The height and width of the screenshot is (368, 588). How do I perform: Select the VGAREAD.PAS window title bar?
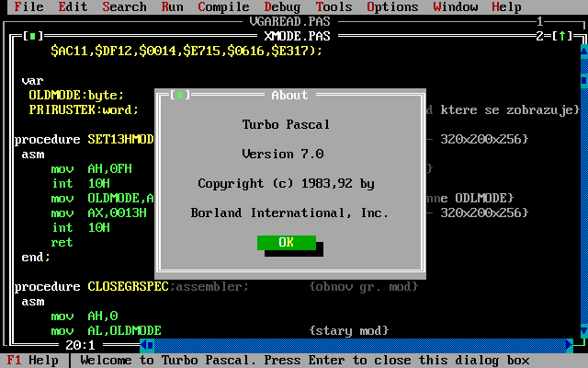tap(289, 21)
